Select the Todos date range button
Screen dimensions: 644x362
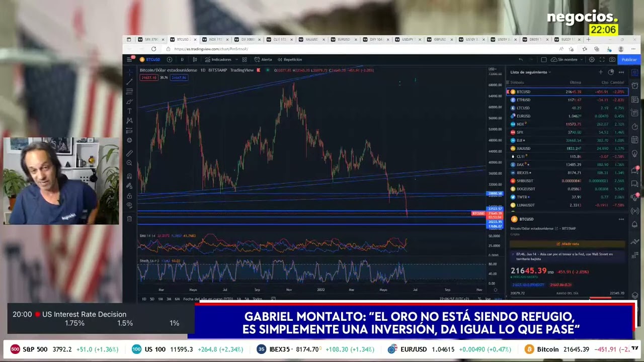[257, 299]
